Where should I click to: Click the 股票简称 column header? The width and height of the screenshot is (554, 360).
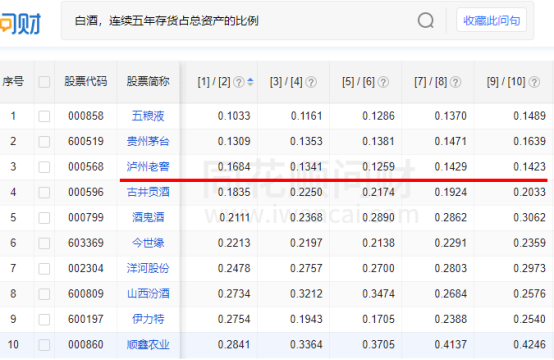148,82
